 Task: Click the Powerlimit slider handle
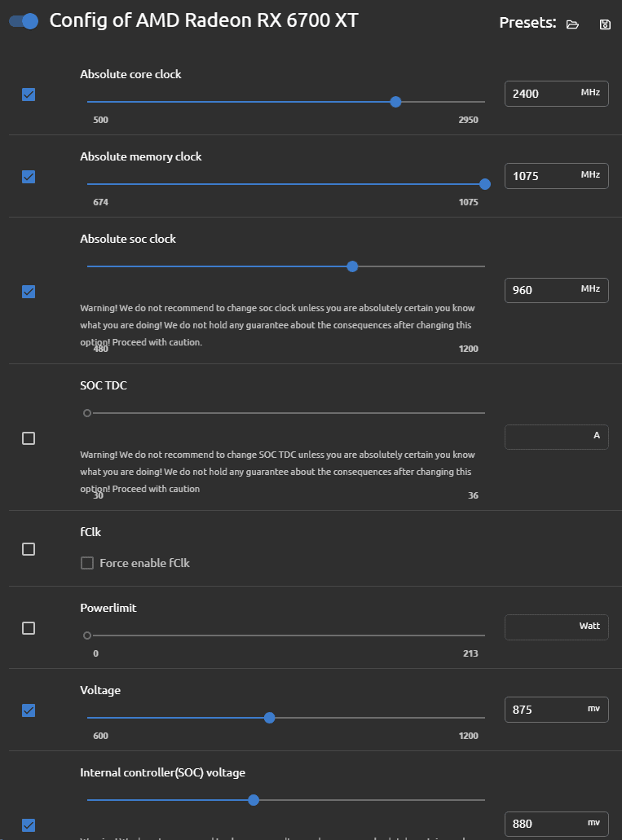87,635
